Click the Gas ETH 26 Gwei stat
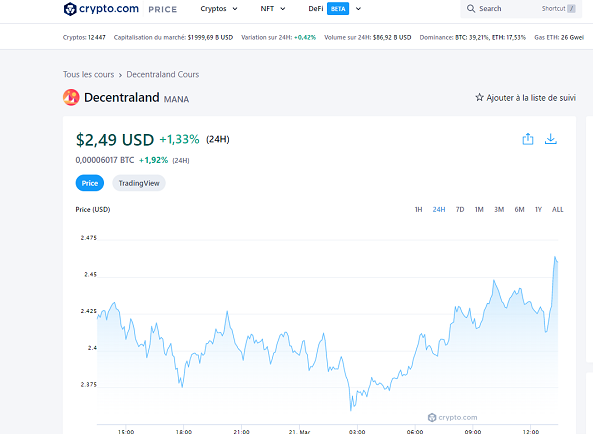Screen dimensions: 593x434 (x=559, y=37)
